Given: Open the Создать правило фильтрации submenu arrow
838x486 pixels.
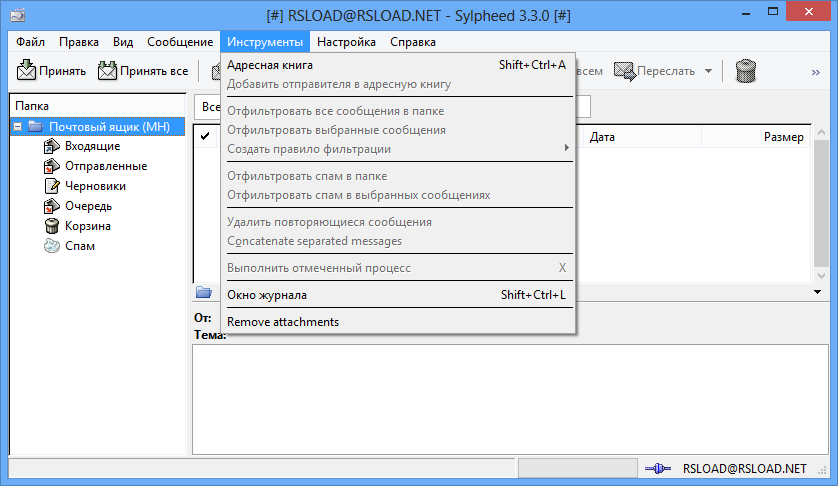Looking at the screenshot, I should point(567,148).
